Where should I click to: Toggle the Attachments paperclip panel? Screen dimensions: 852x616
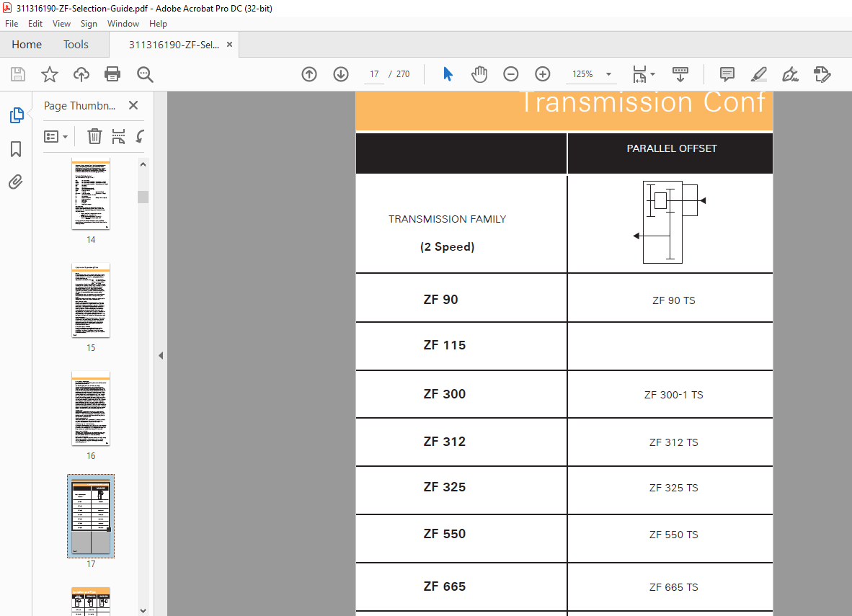[x=16, y=182]
